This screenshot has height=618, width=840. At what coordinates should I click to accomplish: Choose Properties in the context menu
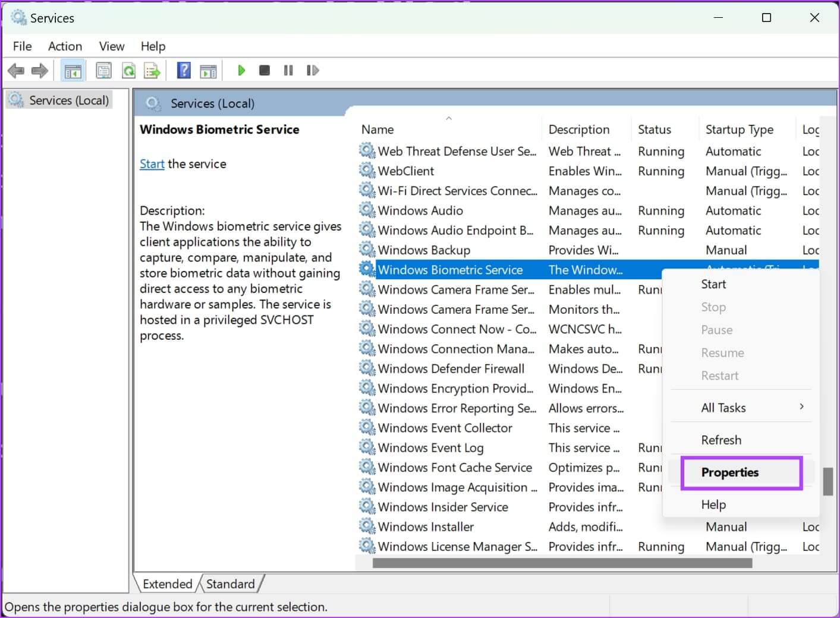[741, 472]
